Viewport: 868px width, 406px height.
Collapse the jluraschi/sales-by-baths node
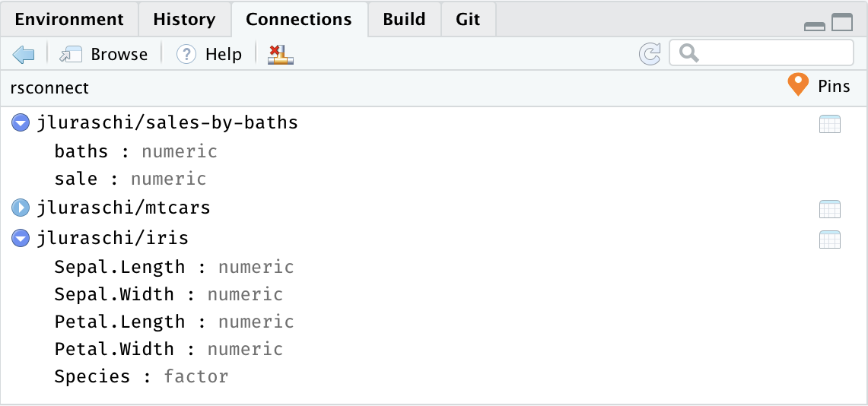21,122
